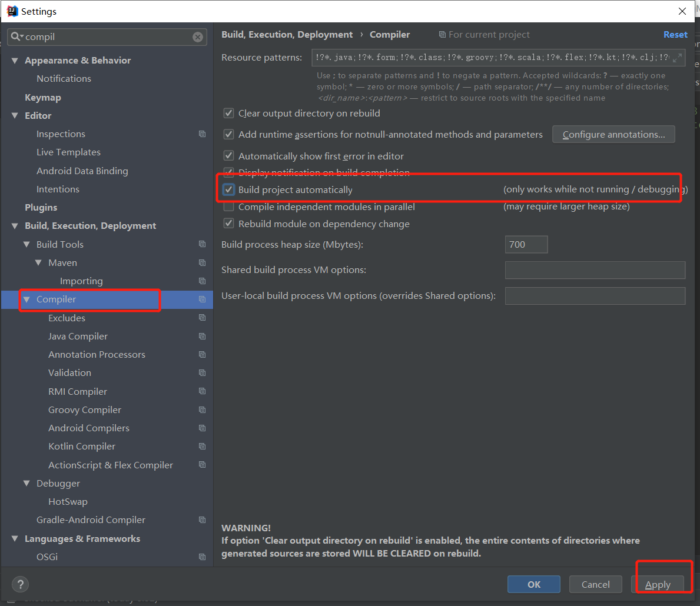The image size is (700, 606).
Task: Open the Keymap settings page
Action: (43, 97)
